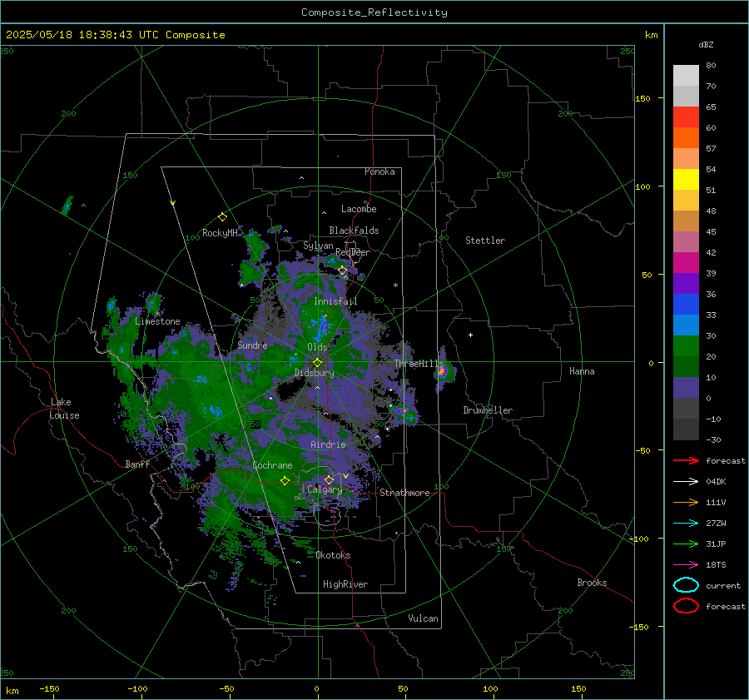The height and width of the screenshot is (700, 749).
Task: Click the 04DK legend text
Action: 716,482
